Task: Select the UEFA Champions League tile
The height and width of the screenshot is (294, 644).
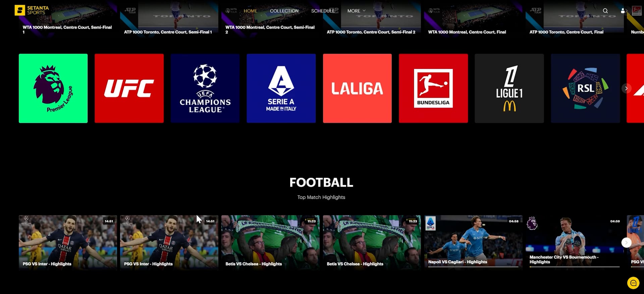Action: pyautogui.click(x=205, y=88)
